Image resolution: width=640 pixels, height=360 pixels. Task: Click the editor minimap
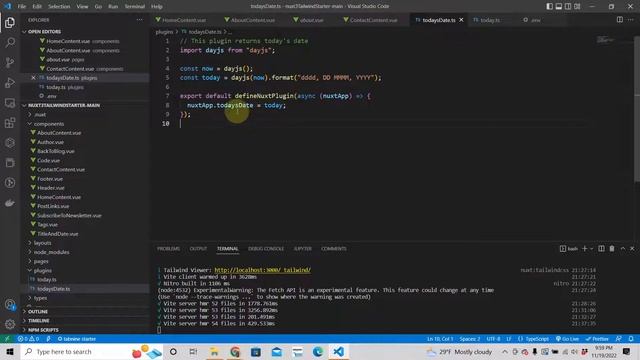605,40
